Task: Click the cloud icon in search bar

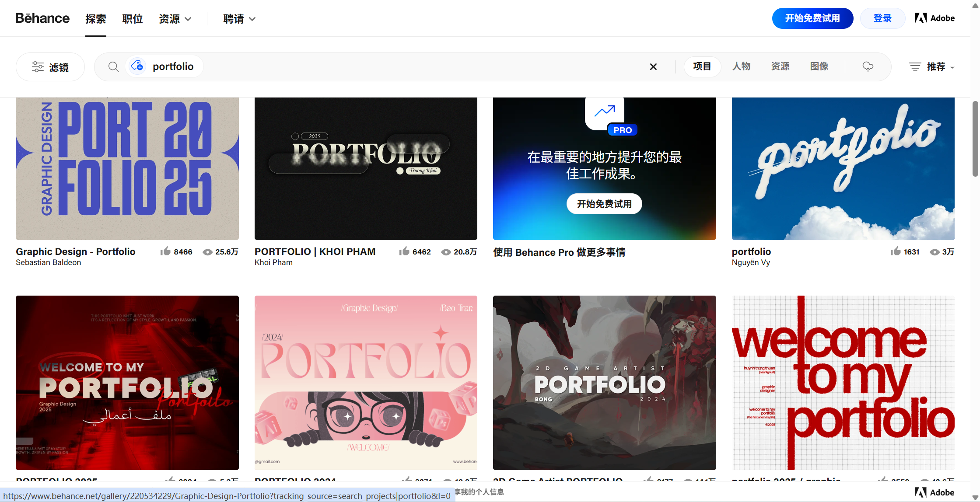Action: pos(868,66)
